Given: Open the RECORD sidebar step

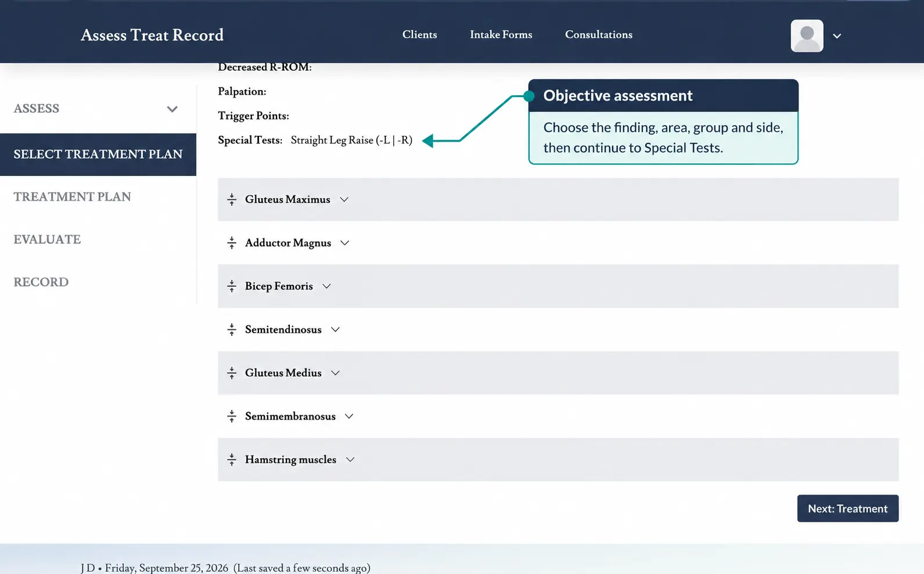Looking at the screenshot, I should tap(41, 282).
